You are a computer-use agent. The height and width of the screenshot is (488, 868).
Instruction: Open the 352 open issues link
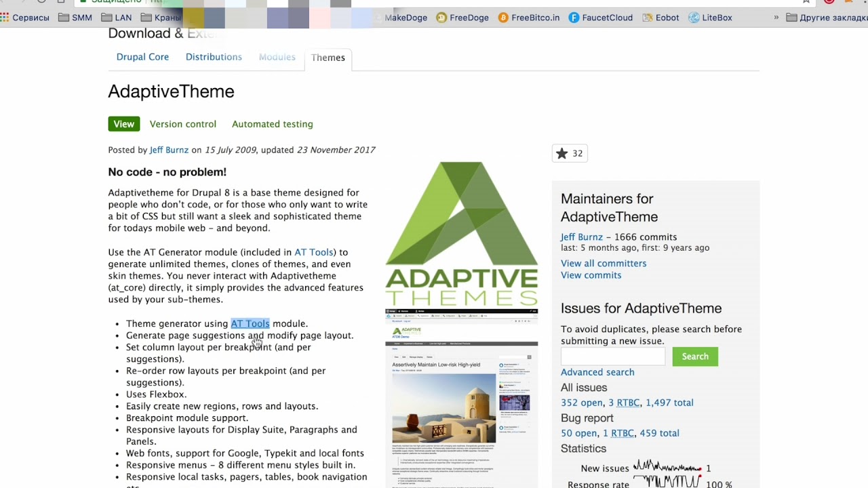582,403
